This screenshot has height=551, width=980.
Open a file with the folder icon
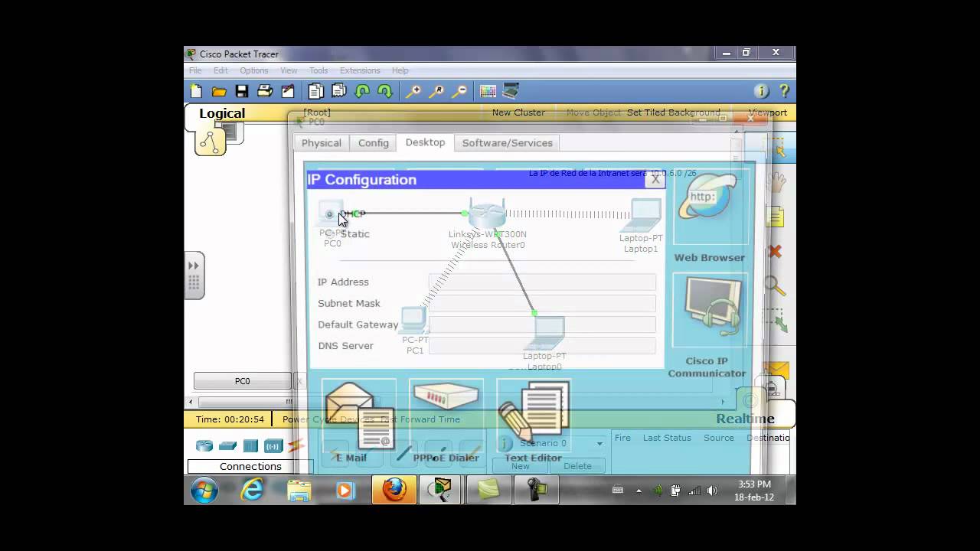219,91
